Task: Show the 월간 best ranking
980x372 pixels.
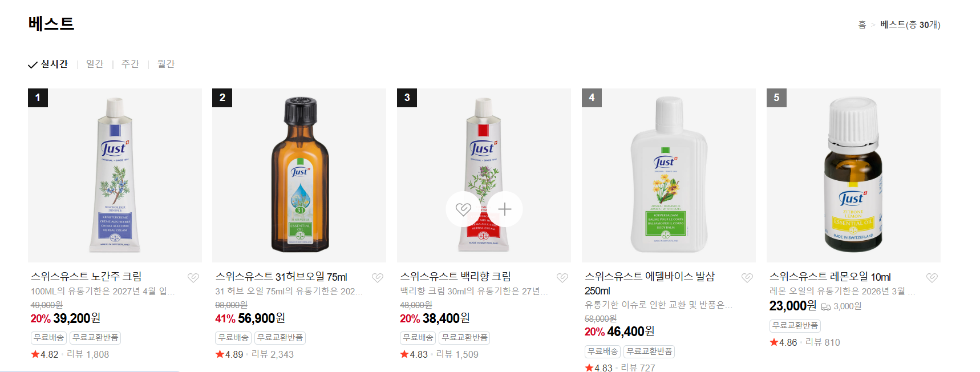Action: (166, 64)
